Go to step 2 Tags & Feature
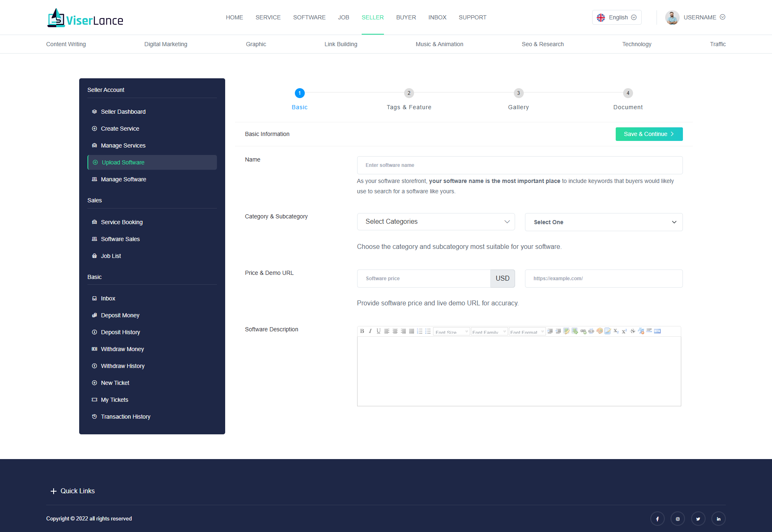772x532 pixels. (409, 100)
